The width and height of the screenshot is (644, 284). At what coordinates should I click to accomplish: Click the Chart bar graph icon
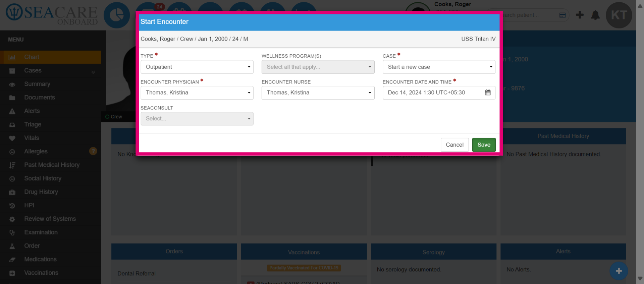pyautogui.click(x=12, y=57)
